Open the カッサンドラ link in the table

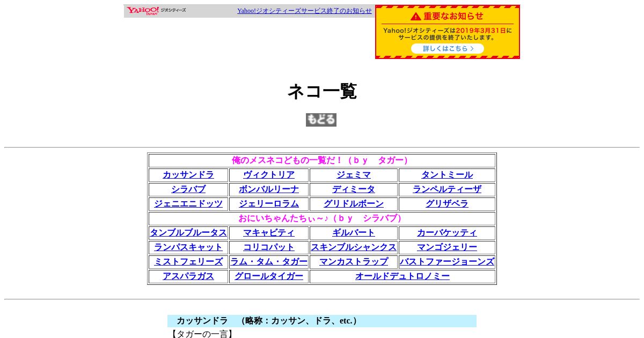[188, 175]
